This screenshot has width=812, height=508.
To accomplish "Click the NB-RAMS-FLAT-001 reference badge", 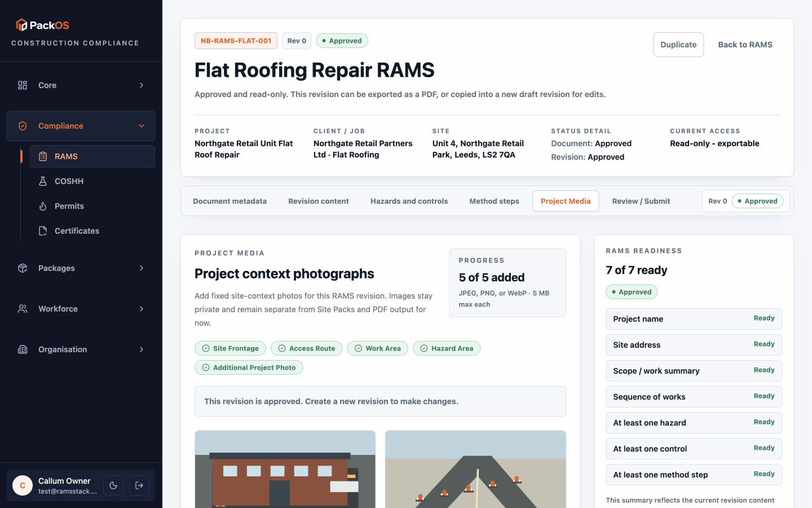I will coord(236,41).
